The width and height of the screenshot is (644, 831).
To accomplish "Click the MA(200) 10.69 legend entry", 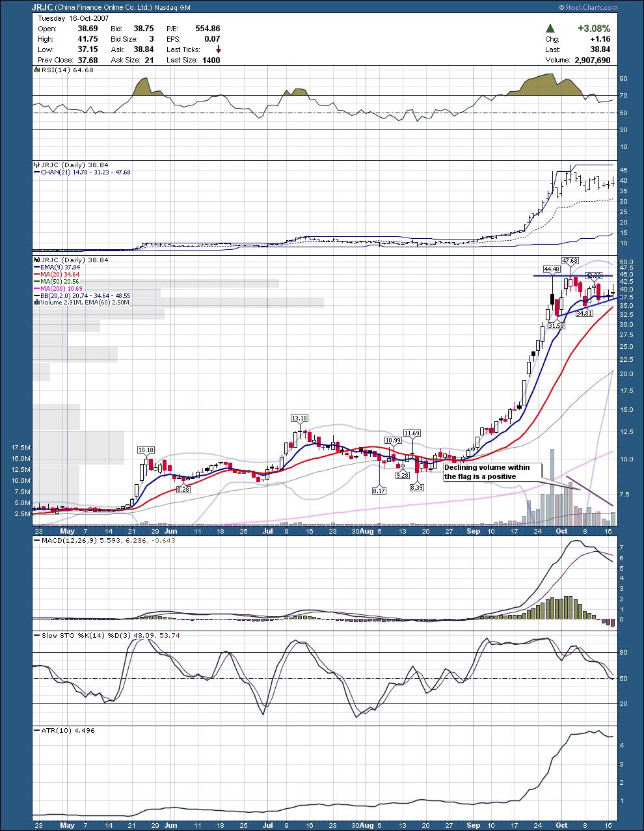I will coord(61,288).
